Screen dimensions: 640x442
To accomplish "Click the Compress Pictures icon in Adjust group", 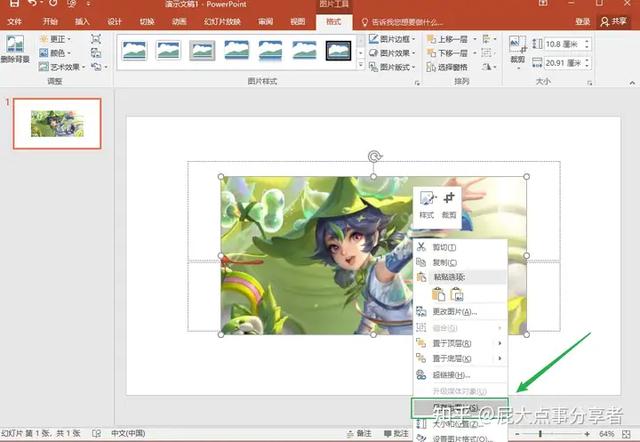I will [x=96, y=39].
